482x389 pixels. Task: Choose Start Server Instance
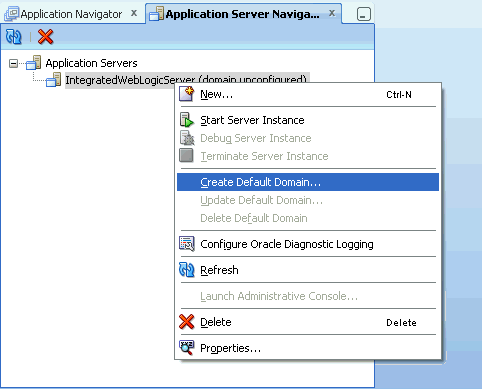tap(307, 120)
